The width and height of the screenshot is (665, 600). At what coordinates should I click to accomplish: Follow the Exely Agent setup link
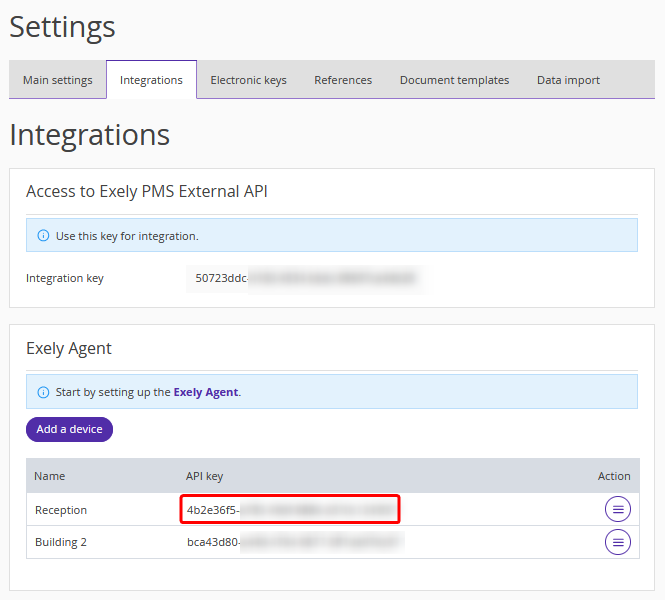point(206,392)
